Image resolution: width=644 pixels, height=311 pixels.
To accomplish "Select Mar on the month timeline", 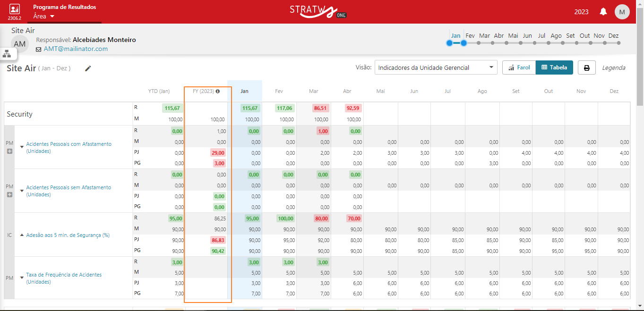I will (x=484, y=35).
